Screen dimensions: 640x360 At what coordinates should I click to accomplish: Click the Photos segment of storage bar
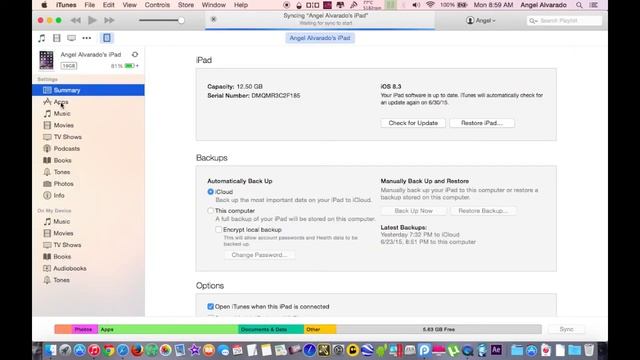point(84,329)
